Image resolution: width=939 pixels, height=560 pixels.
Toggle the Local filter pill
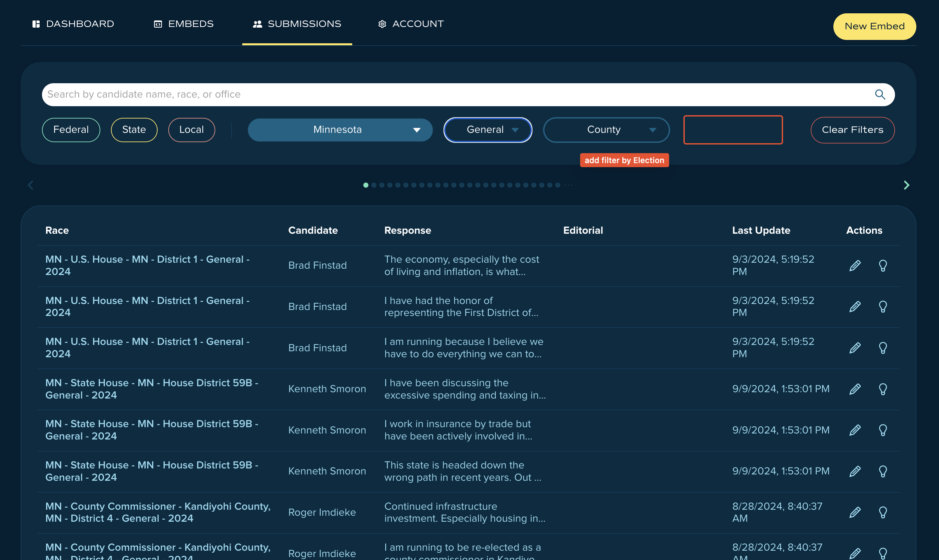click(x=191, y=130)
